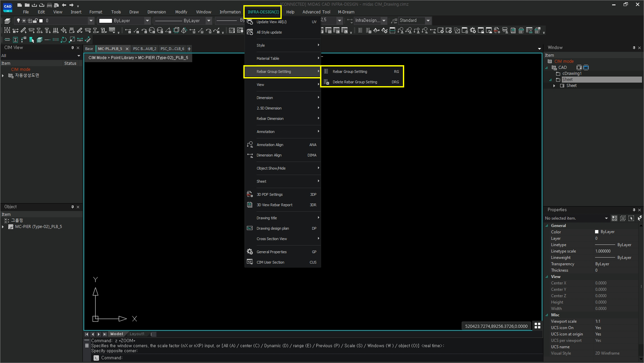Click the command line prompt icon
644x363 pixels.
(96, 358)
